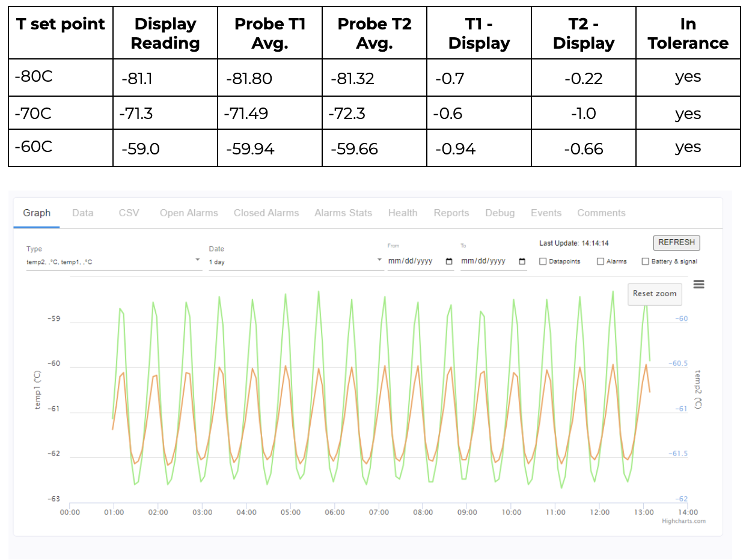The width and height of the screenshot is (749, 560).
Task: Check the Battery & signal option
Action: click(x=646, y=261)
